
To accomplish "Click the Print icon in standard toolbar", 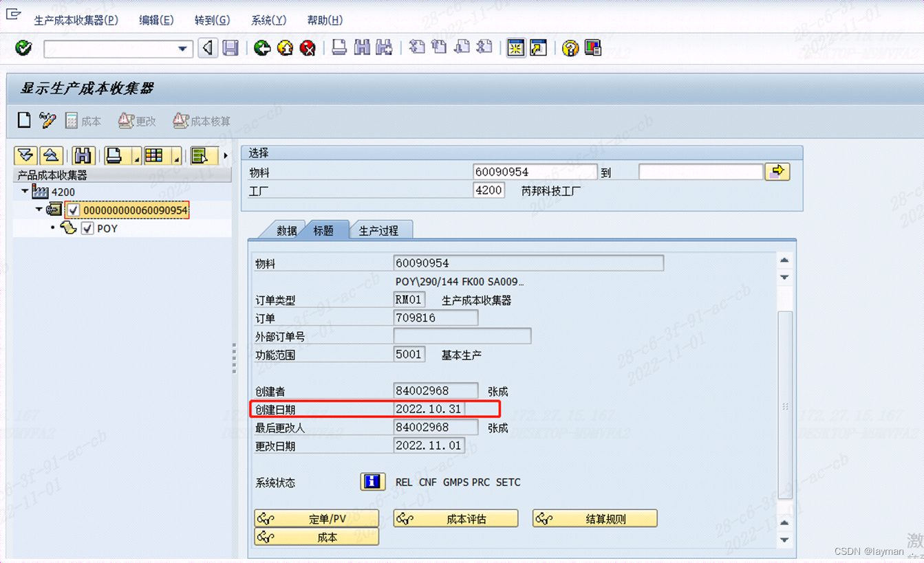I will [339, 47].
